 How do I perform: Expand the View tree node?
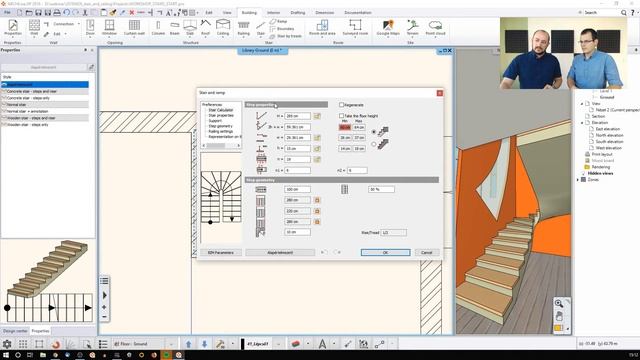pos(582,104)
